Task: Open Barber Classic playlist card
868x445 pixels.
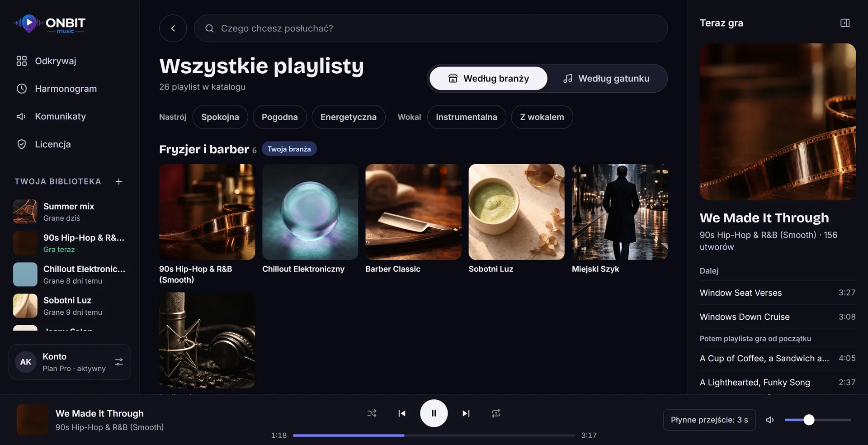Action: tap(413, 219)
